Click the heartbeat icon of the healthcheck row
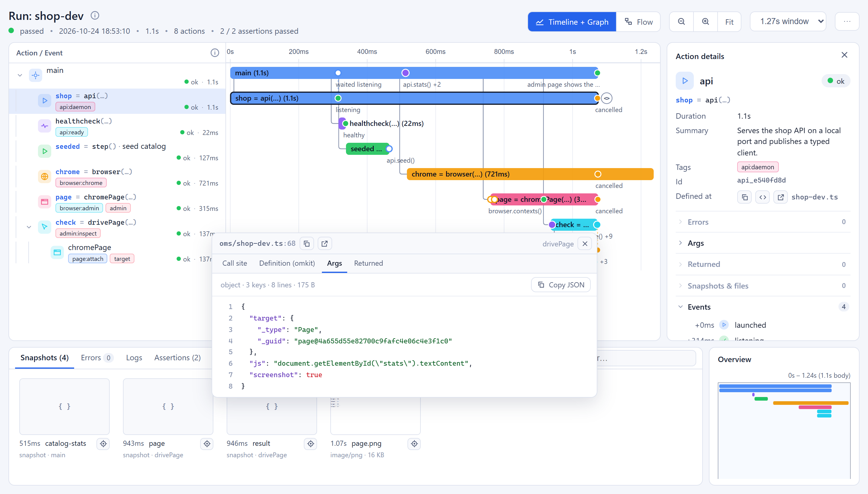Viewport: 868px width, 494px height. tap(45, 126)
